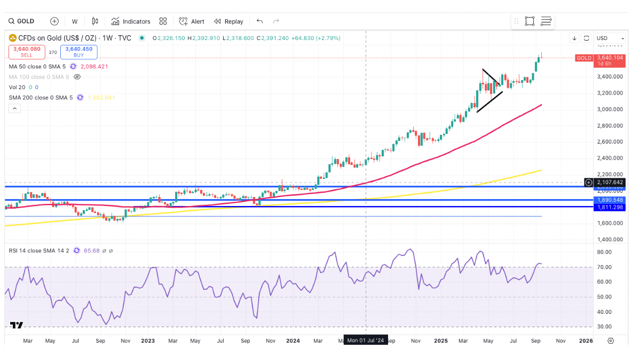Viewport: 632px width, 364px height.
Task: Collapse the indicator legend with chevron
Action: tap(14, 108)
